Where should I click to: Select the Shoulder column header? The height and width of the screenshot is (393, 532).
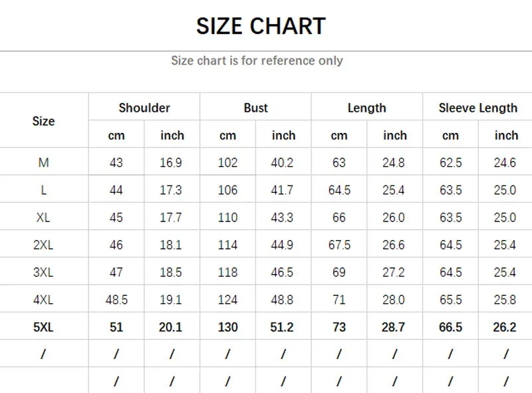(x=144, y=108)
